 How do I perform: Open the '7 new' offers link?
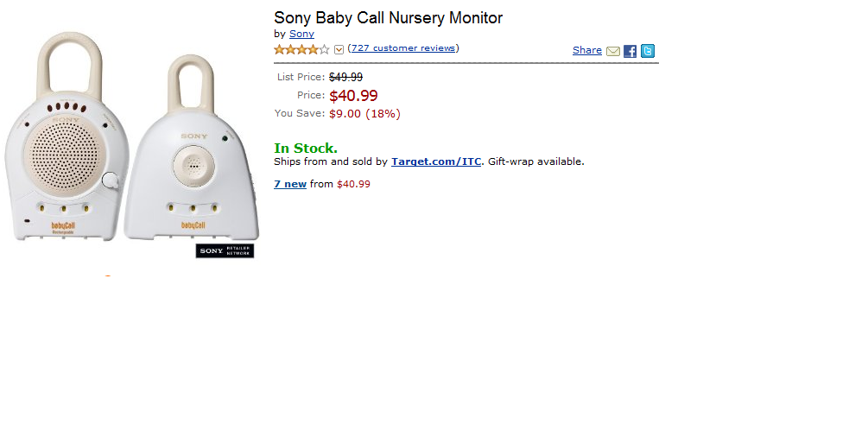(x=290, y=184)
